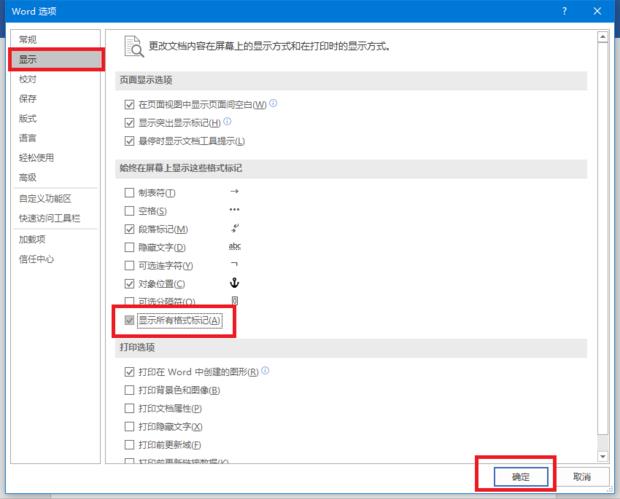Click the scrollbar down arrow in options pane
Image resolution: width=620 pixels, height=499 pixels.
(x=602, y=455)
